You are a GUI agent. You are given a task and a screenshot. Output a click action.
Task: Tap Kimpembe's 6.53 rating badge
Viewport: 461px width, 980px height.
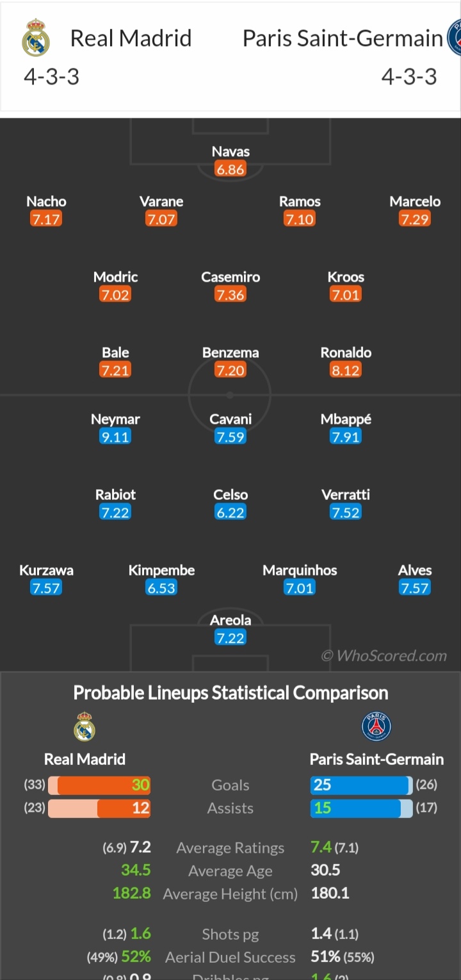coord(161,588)
